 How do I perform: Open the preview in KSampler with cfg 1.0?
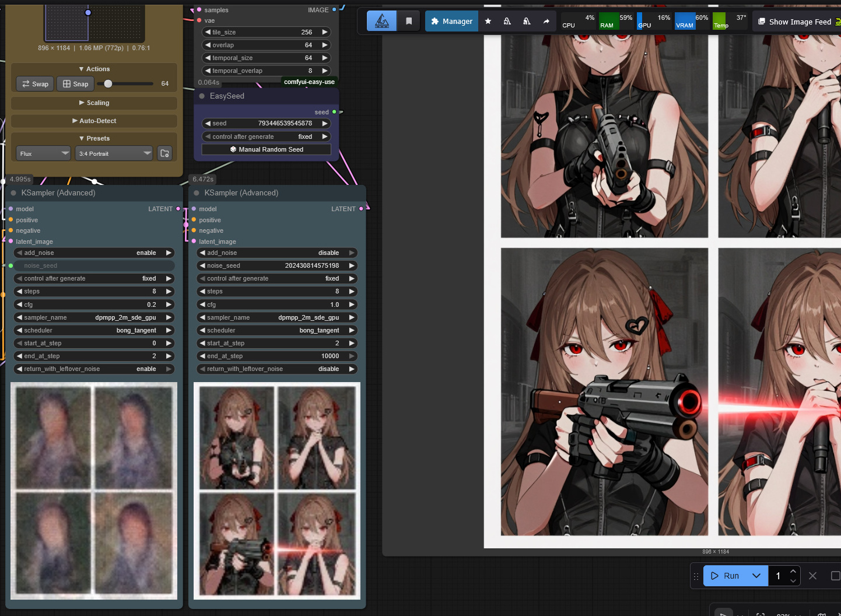[x=277, y=491]
